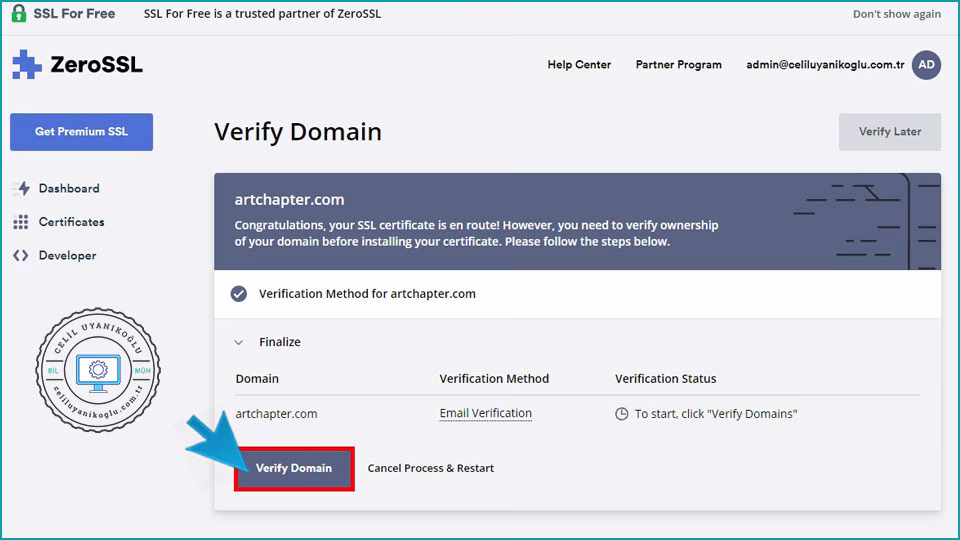The image size is (960, 540).
Task: Click the Verify Later button
Action: 889,132
